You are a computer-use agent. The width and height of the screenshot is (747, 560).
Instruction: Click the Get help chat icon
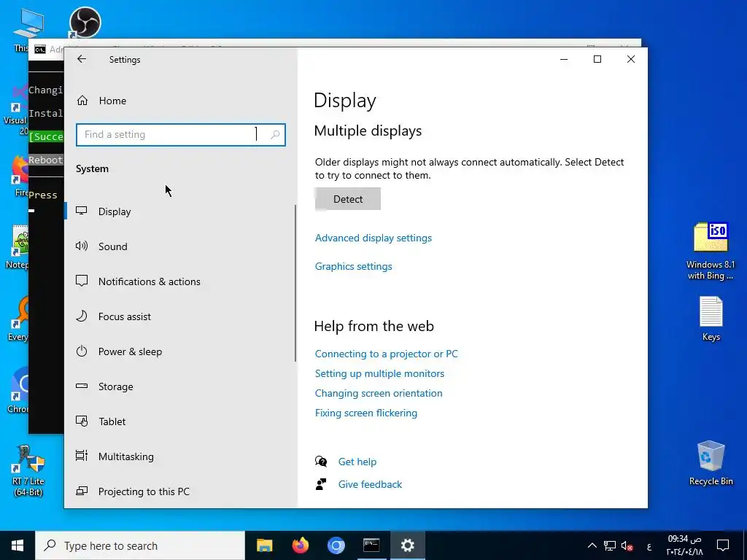pyautogui.click(x=321, y=462)
